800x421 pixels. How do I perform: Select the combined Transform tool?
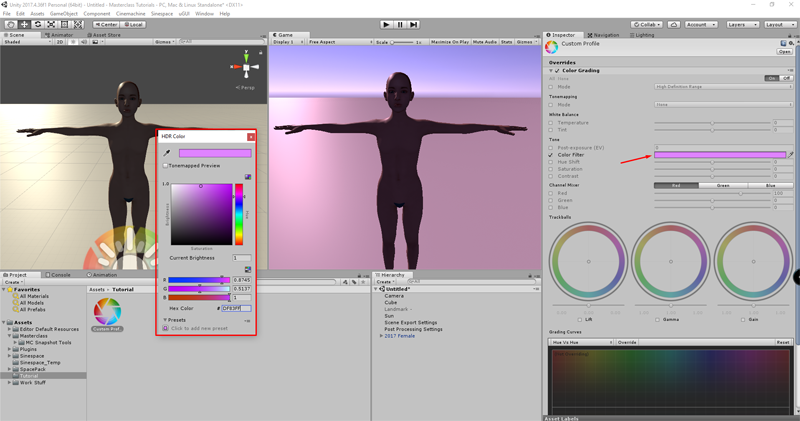(x=78, y=24)
